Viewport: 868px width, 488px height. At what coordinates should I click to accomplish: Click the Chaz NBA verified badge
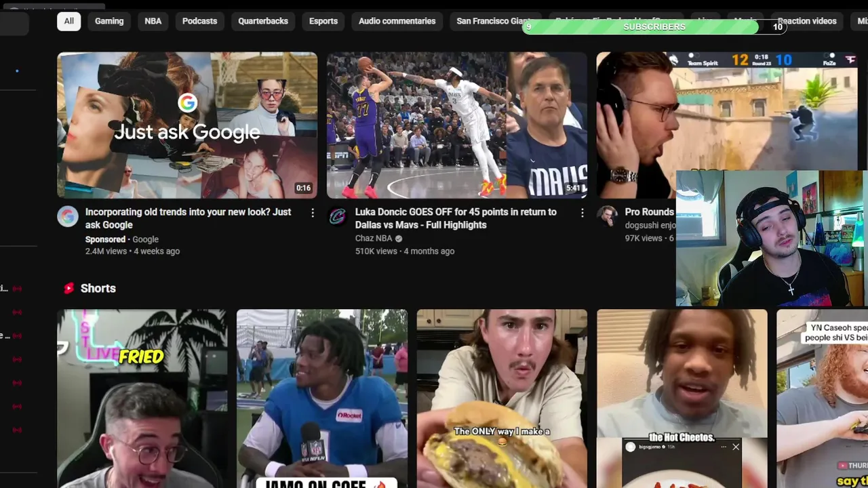[x=399, y=239]
